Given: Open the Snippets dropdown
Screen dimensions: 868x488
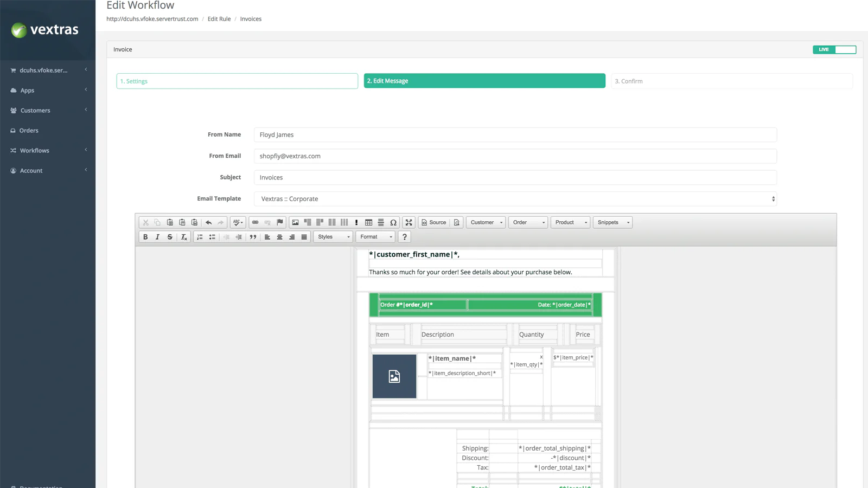Looking at the screenshot, I should [x=613, y=222].
